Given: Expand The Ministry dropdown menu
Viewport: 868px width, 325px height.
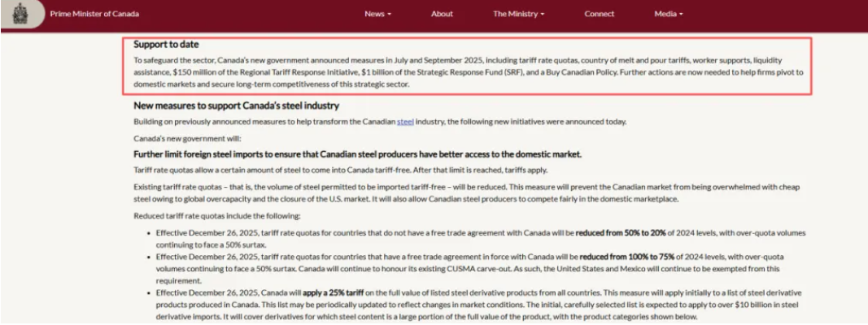Looking at the screenshot, I should pyautogui.click(x=518, y=14).
